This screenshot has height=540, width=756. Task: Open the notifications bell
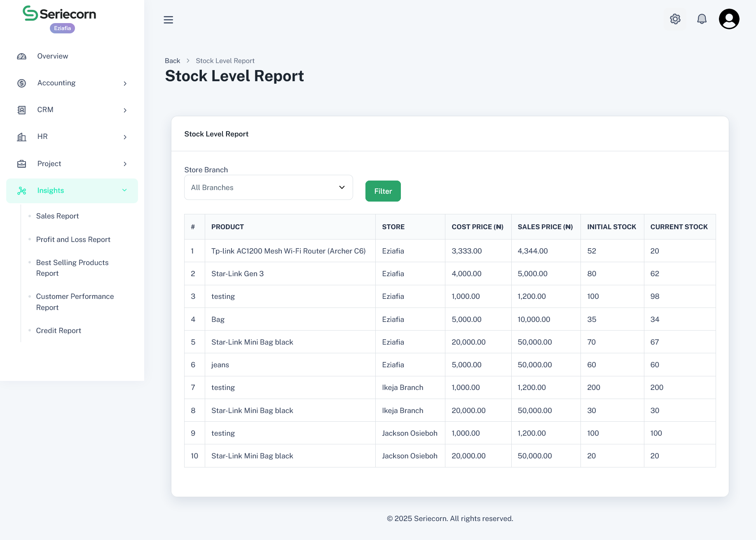(702, 19)
